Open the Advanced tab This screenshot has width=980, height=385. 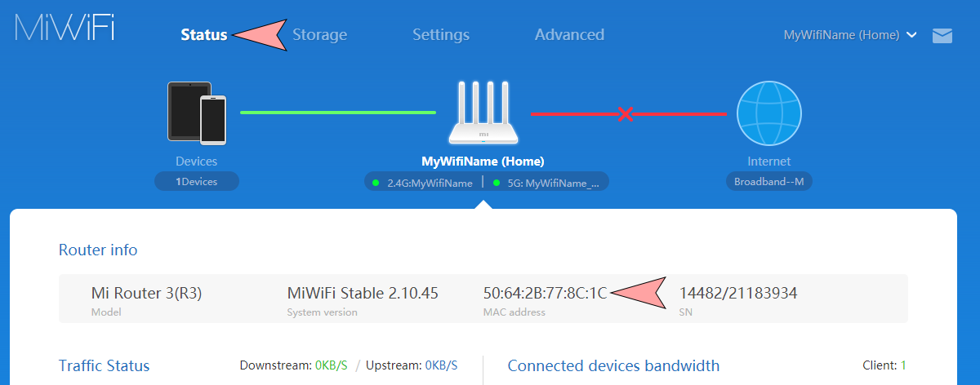569,35
